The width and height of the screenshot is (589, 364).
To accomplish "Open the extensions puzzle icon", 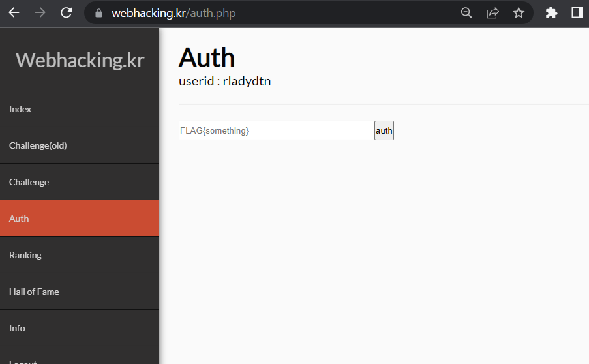I will point(551,13).
